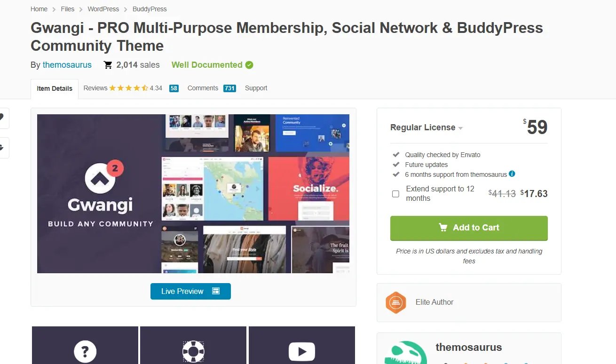Click the Elite Author badge
The width and height of the screenshot is (616, 364).
click(x=395, y=303)
